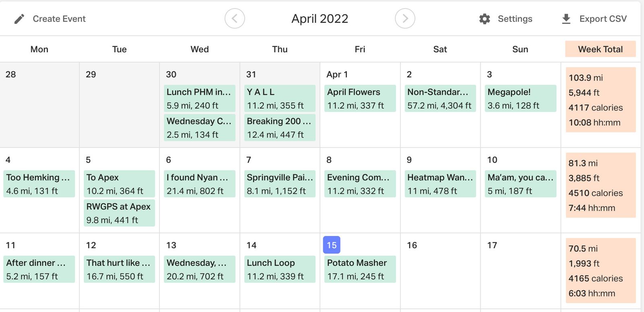
Task: View the Non-Standard 57.2 mi ride
Action: click(440, 98)
